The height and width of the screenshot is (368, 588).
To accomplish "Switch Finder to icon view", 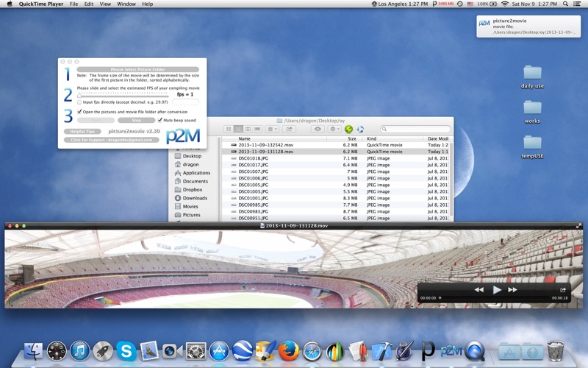I will [x=229, y=130].
